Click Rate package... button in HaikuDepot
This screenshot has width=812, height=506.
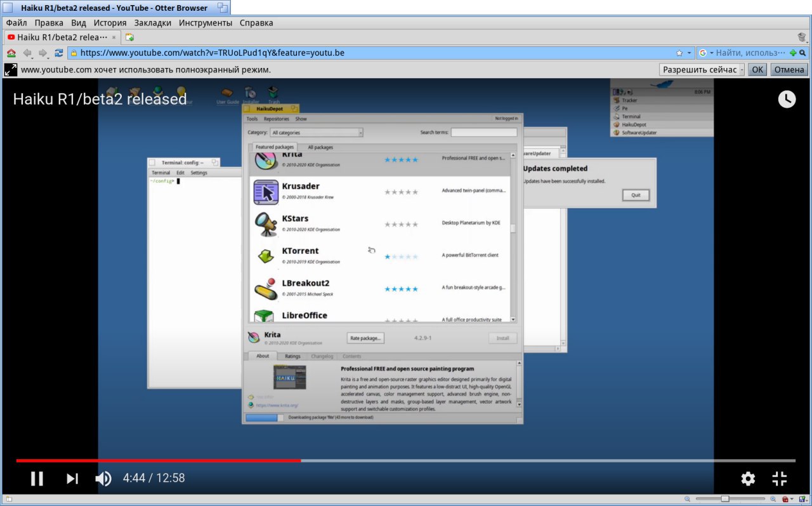tap(366, 338)
